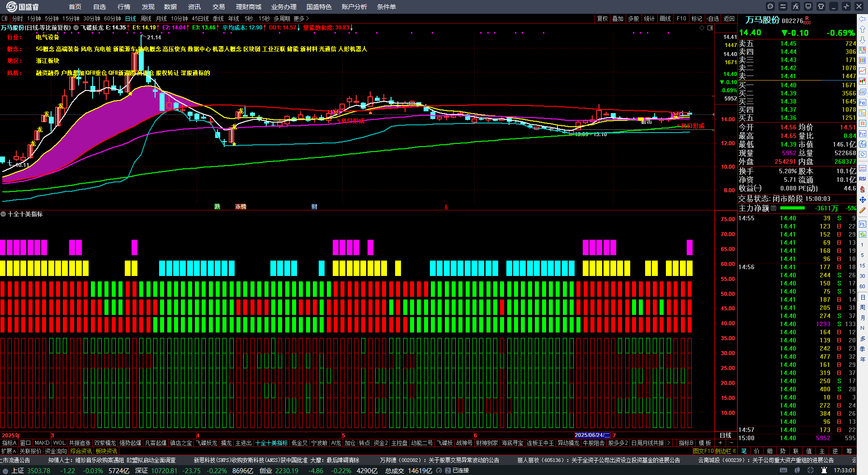Expand index bar with status bar down arrow
This screenshot has width=868, height=475.
[x=5, y=470]
